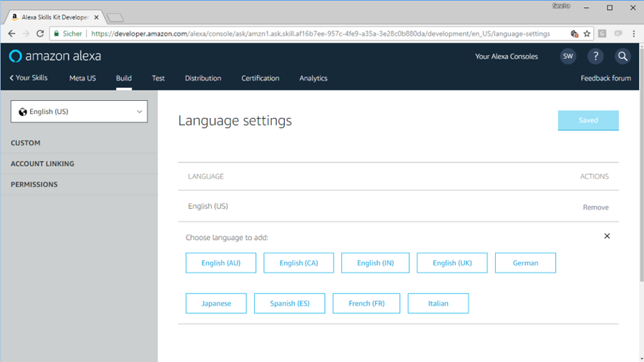This screenshot has width=644, height=362.
Task: Click the gray G extension icon
Action: [x=602, y=34]
